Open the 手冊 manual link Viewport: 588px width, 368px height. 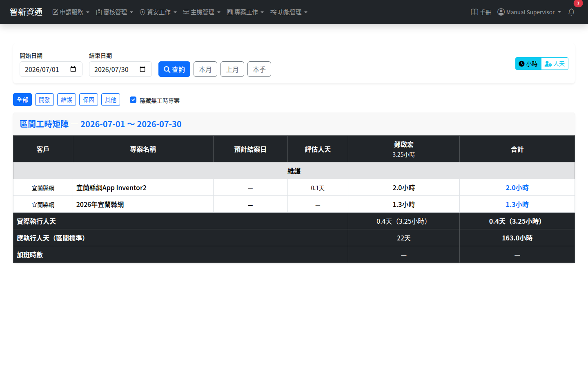point(481,12)
